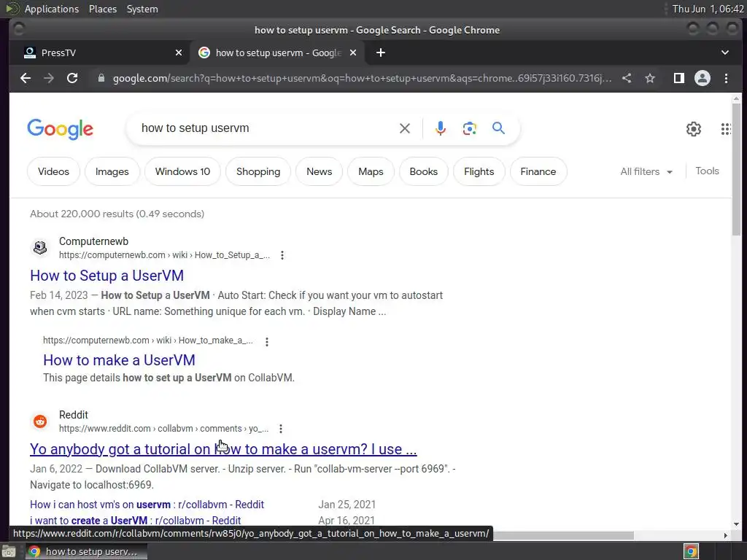Click the URL address bar
747x560 pixels.
[362, 78]
